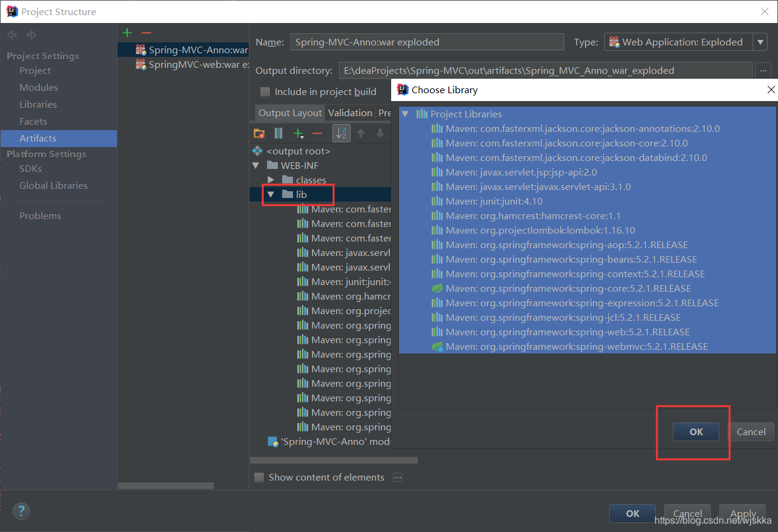Screen dimensions: 778x532
Task: Select spring-aop:5.2.1.RELEASE library row
Action: [587, 245]
